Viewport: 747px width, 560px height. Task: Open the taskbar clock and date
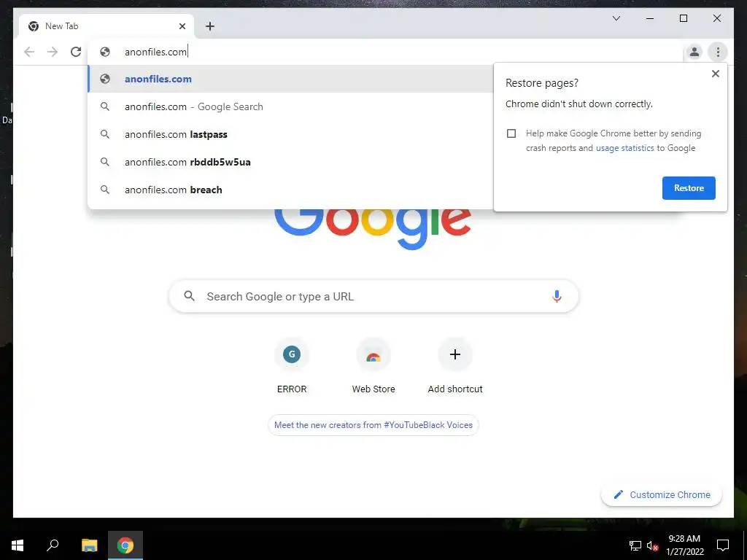684,545
